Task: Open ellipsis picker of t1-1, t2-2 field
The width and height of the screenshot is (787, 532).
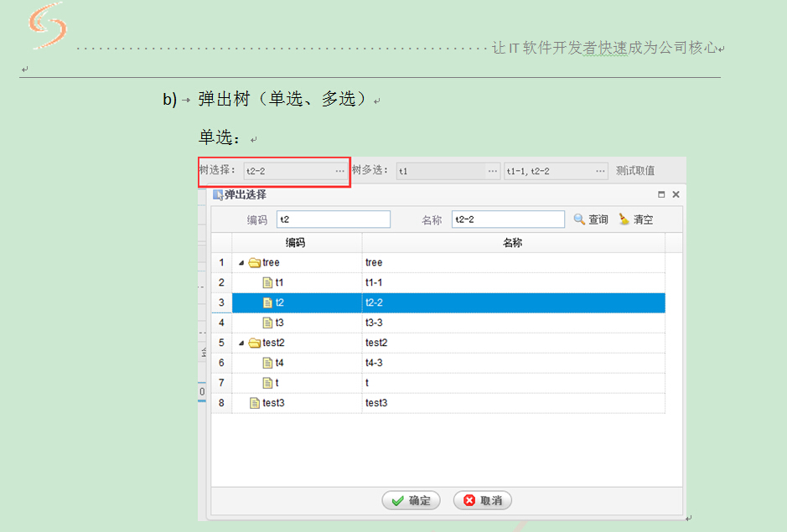Action: 600,171
